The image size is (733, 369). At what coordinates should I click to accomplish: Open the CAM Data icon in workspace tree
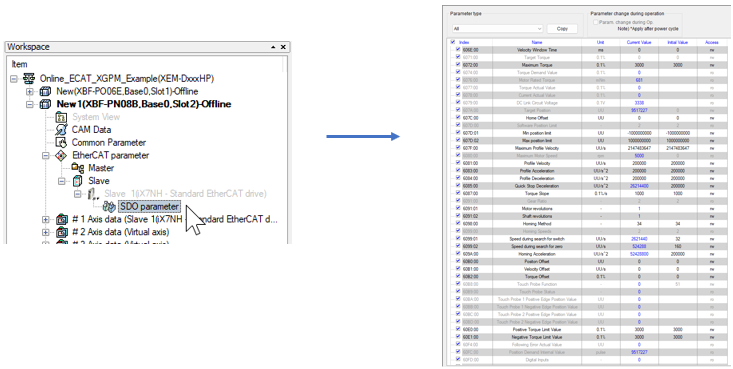point(61,130)
